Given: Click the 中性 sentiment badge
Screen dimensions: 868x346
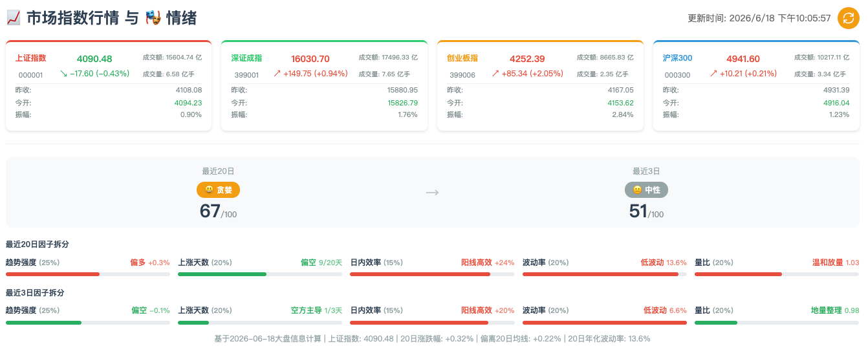Looking at the screenshot, I should pyautogui.click(x=646, y=190).
